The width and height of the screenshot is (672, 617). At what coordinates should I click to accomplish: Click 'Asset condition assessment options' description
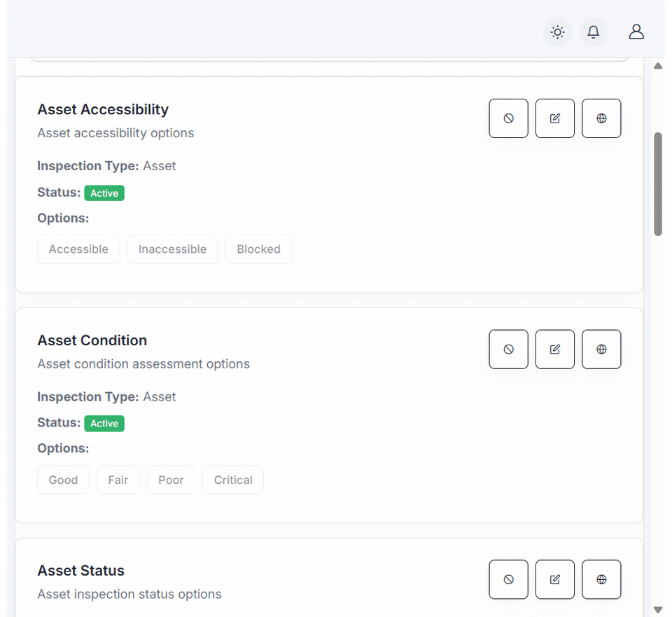(143, 364)
